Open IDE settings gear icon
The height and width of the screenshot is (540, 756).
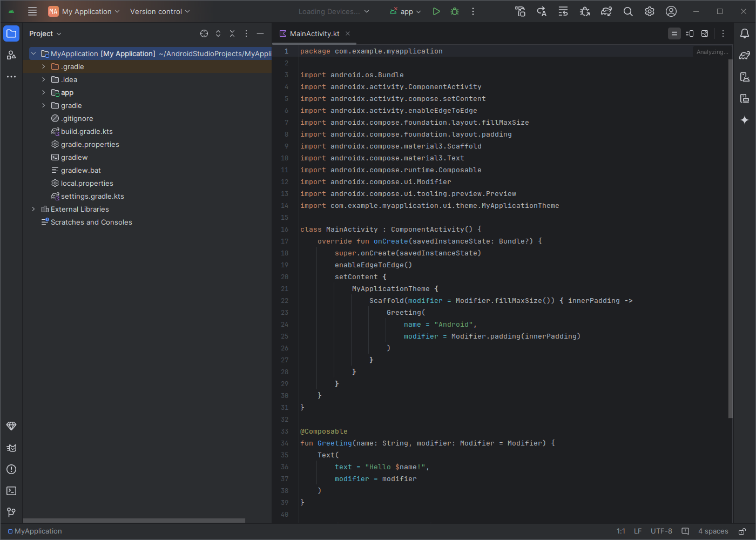click(x=650, y=11)
